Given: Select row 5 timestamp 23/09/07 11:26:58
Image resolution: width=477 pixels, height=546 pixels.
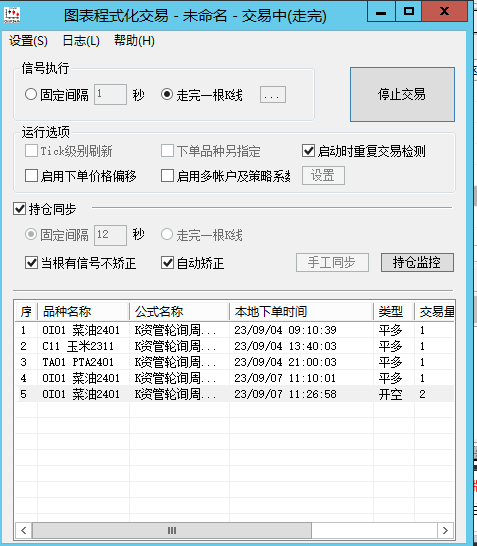Looking at the screenshot, I should tap(285, 394).
